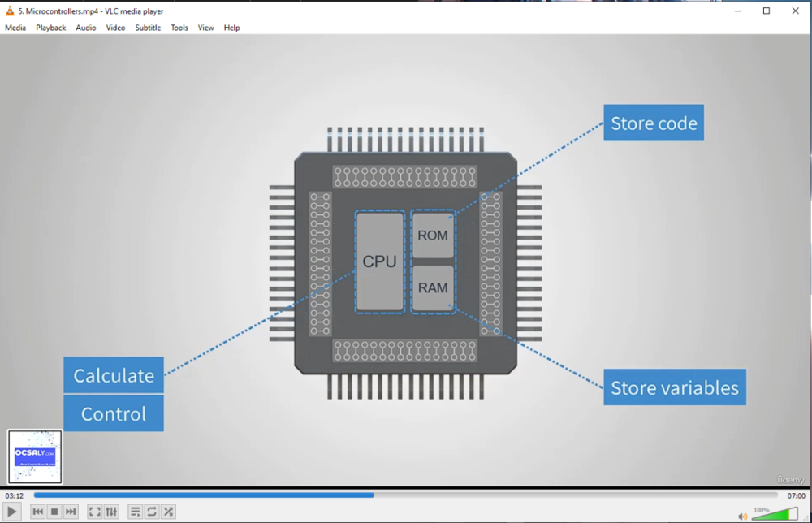Toggle random shuffle playback
The image size is (812, 523).
[168, 512]
